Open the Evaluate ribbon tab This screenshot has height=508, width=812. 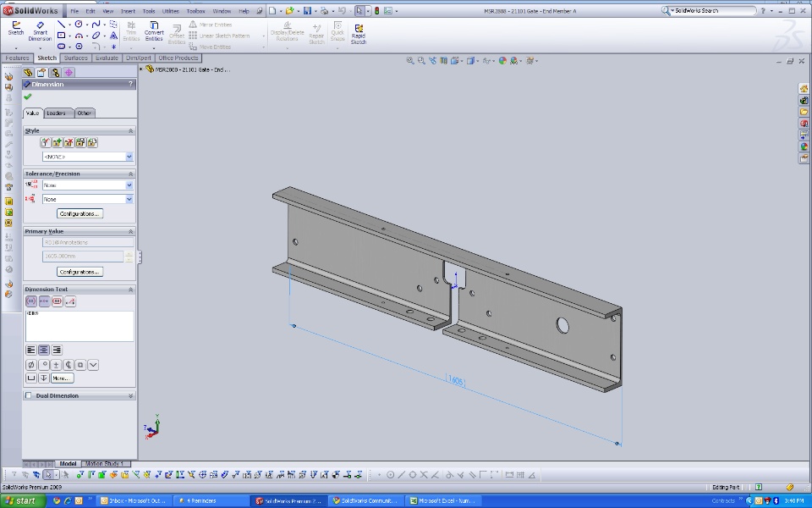(107, 58)
